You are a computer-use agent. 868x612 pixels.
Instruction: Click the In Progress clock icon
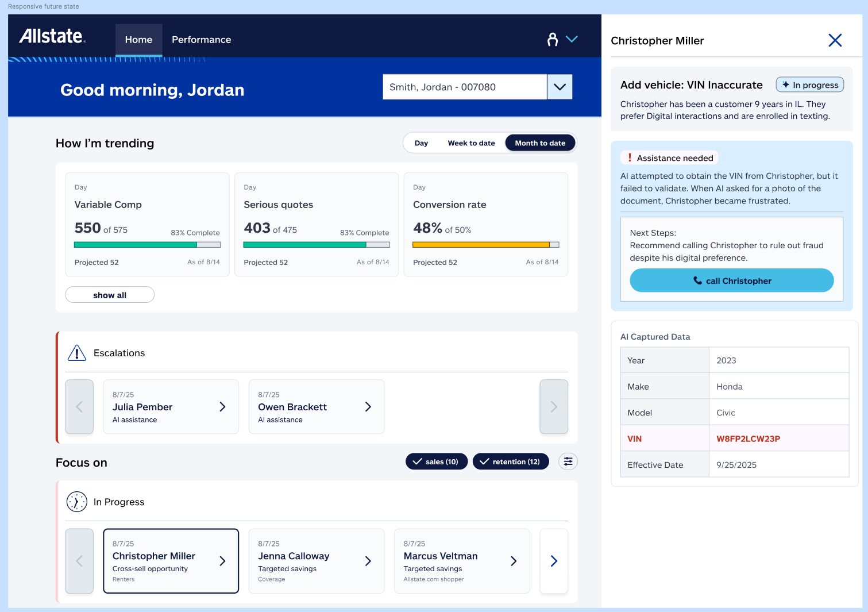pyautogui.click(x=77, y=502)
